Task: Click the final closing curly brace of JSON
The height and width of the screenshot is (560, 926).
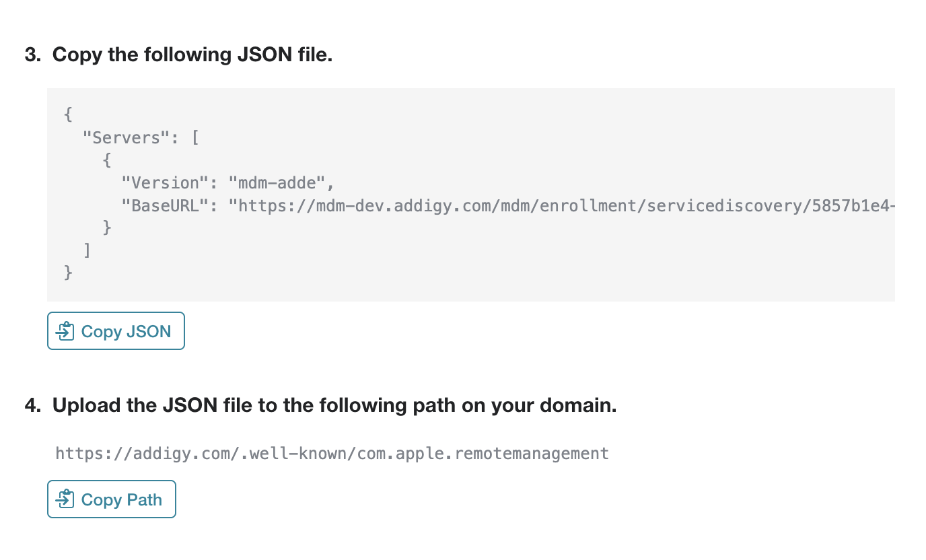Action: pos(68,273)
